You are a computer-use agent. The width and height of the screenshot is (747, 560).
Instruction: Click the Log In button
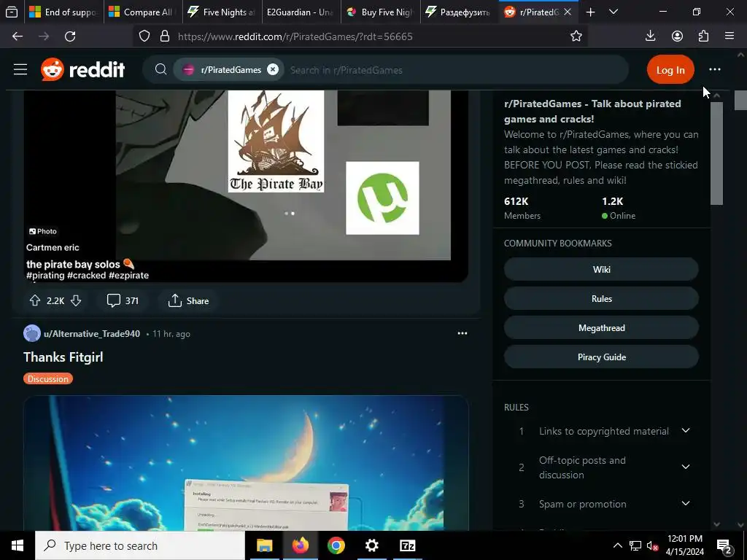point(670,69)
